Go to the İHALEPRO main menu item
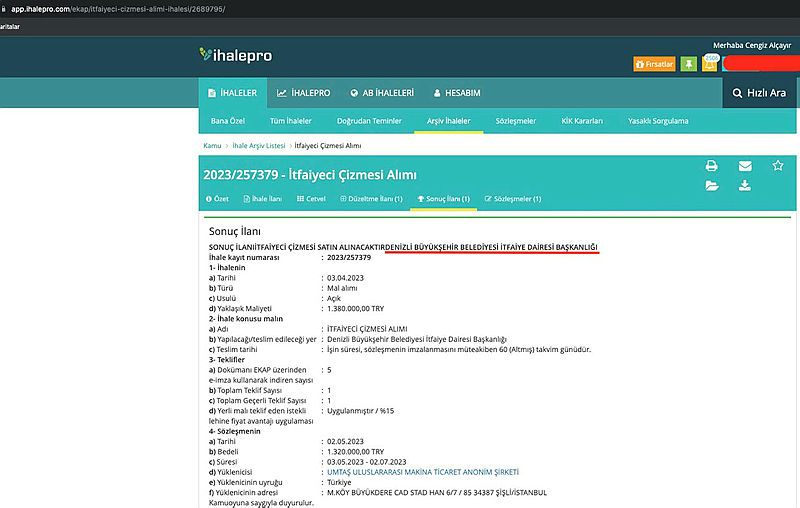Screen dimensions: 800x508 (x=304, y=93)
